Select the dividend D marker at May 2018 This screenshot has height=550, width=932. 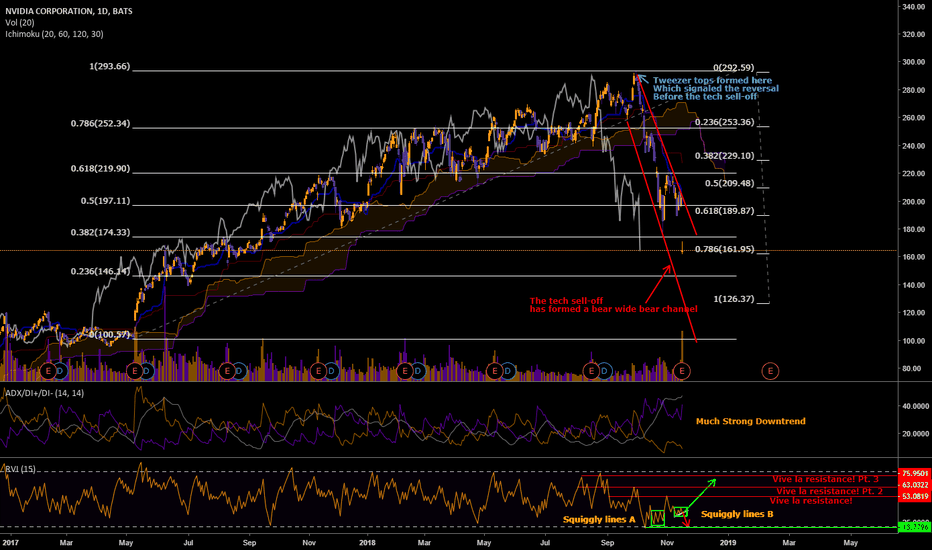[507, 372]
